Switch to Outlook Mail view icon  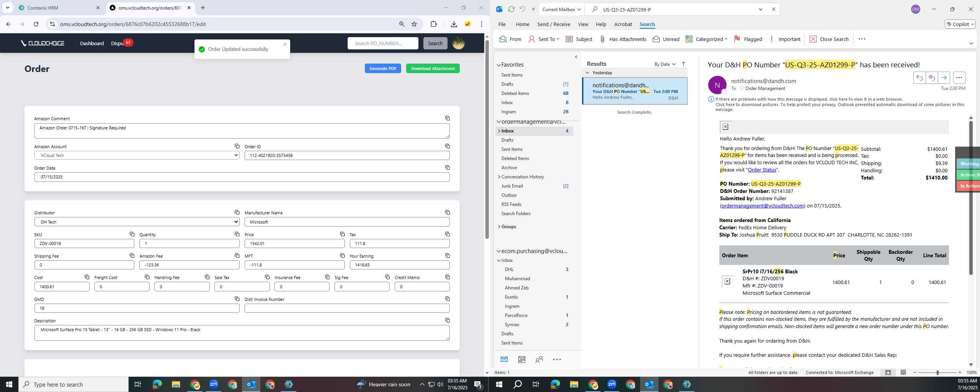coord(504,359)
